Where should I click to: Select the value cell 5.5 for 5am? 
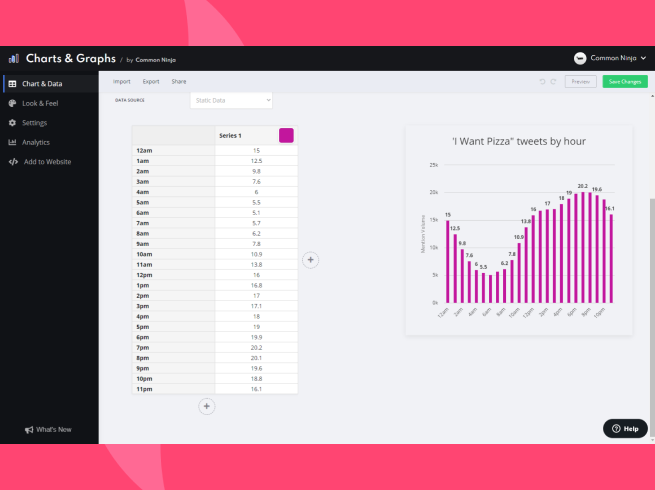256,202
